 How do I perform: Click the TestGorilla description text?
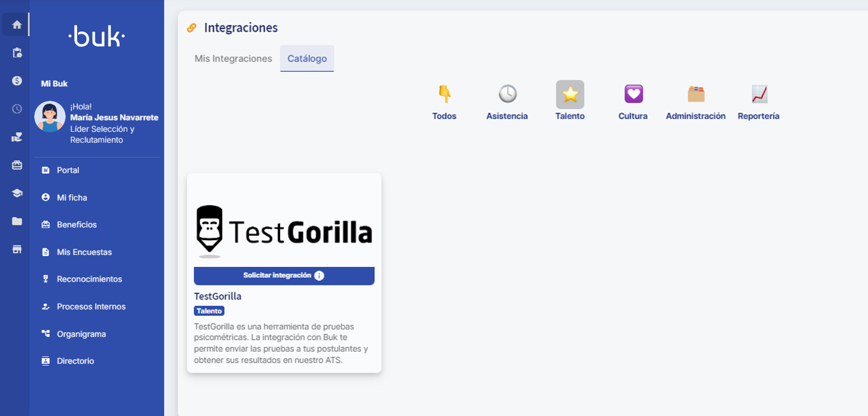[x=281, y=343]
